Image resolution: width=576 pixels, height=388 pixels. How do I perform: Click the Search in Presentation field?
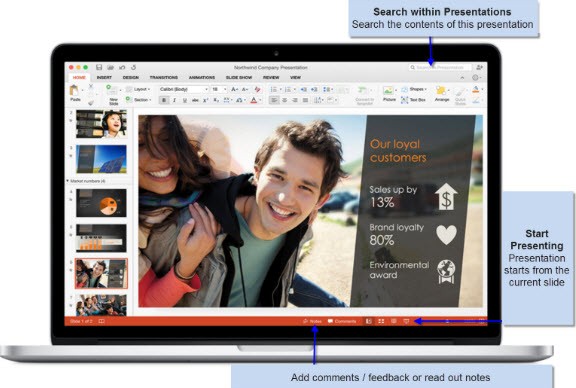point(440,67)
